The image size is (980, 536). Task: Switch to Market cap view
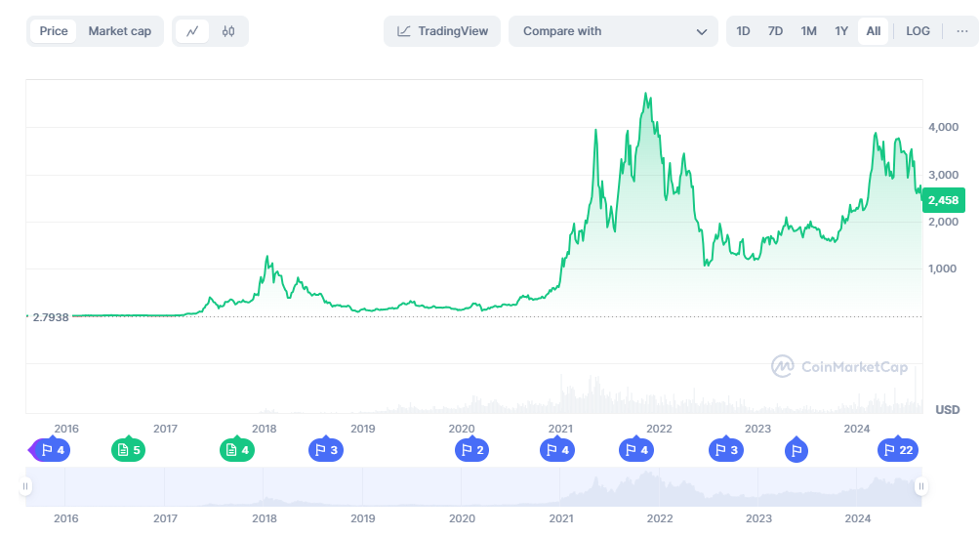[120, 31]
